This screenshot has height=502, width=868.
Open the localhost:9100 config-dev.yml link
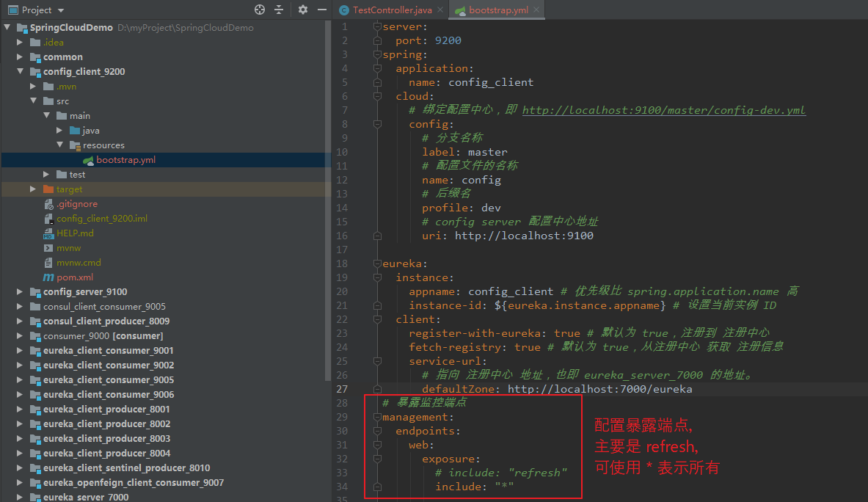click(x=664, y=110)
